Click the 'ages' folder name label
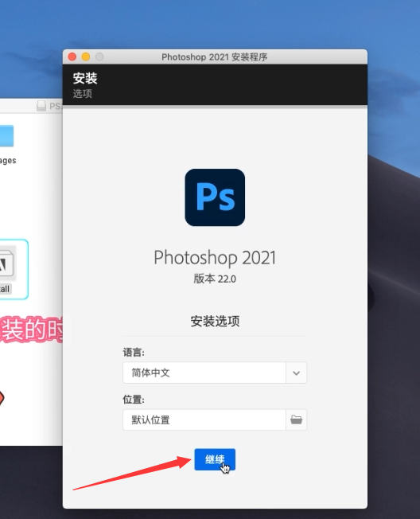The image size is (420, 519). click(x=8, y=161)
